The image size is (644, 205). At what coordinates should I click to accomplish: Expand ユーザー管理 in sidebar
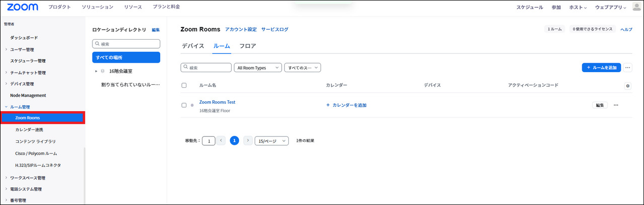(6, 49)
